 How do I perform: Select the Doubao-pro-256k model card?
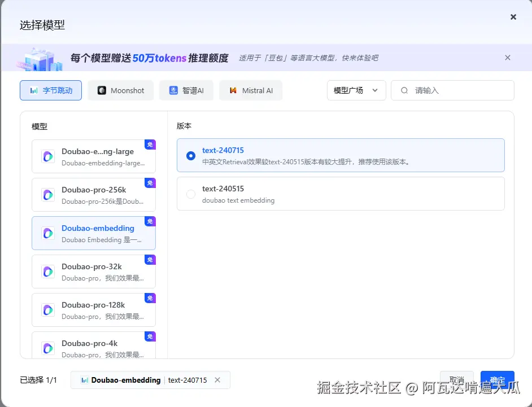click(94, 195)
